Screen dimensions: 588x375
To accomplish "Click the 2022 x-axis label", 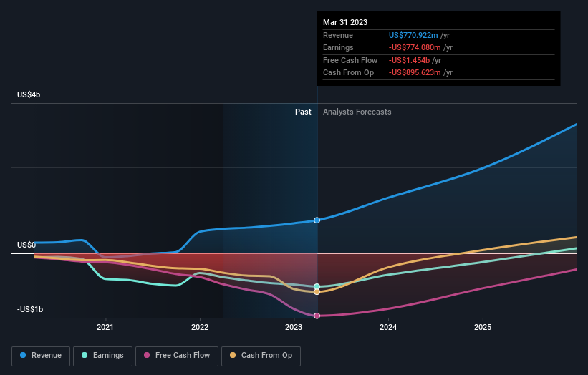I will point(200,327).
